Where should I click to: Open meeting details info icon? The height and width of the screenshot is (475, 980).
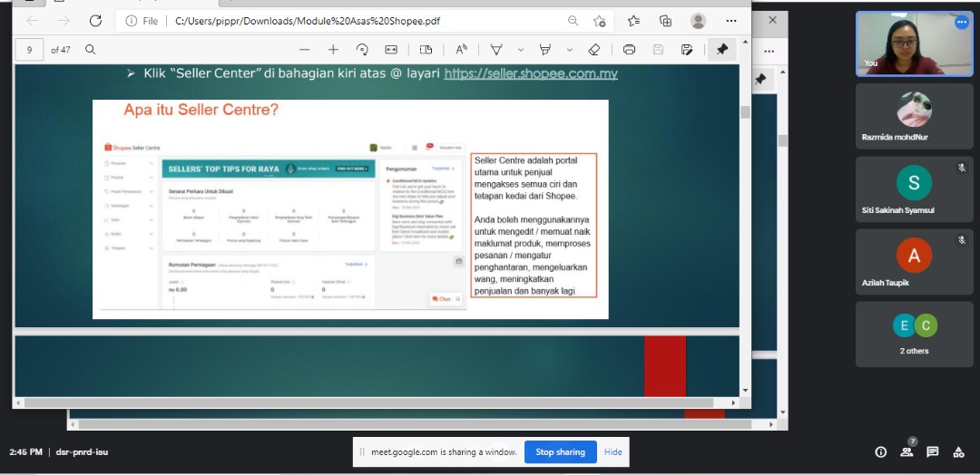[x=880, y=452]
